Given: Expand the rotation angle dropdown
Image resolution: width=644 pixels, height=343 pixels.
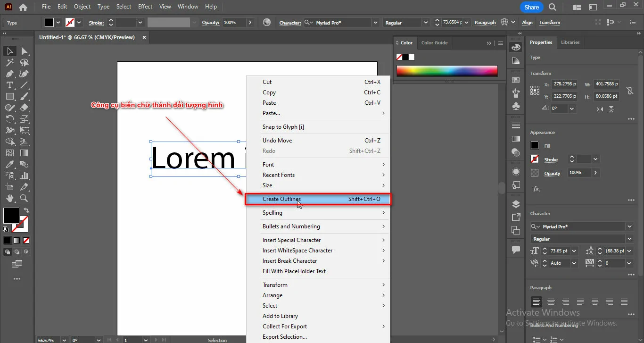Looking at the screenshot, I should point(572,109).
